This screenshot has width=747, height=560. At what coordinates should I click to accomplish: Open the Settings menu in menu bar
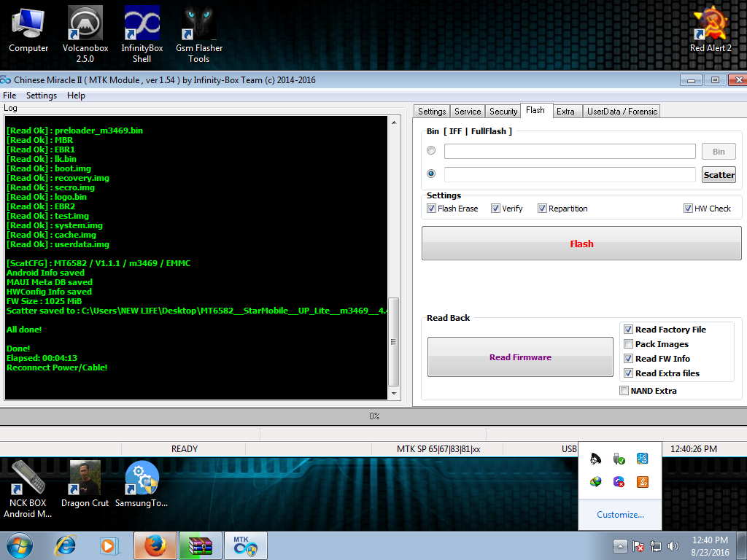tap(42, 96)
